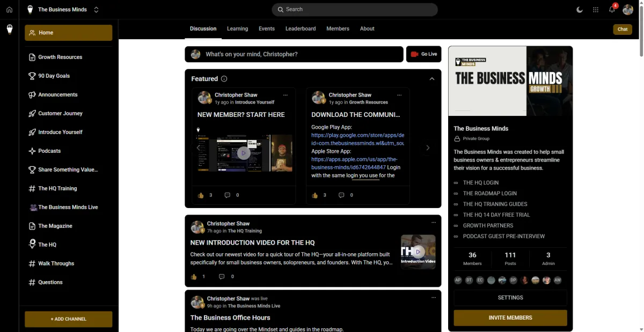
Task: Open notifications bell icon
Action: click(x=612, y=10)
